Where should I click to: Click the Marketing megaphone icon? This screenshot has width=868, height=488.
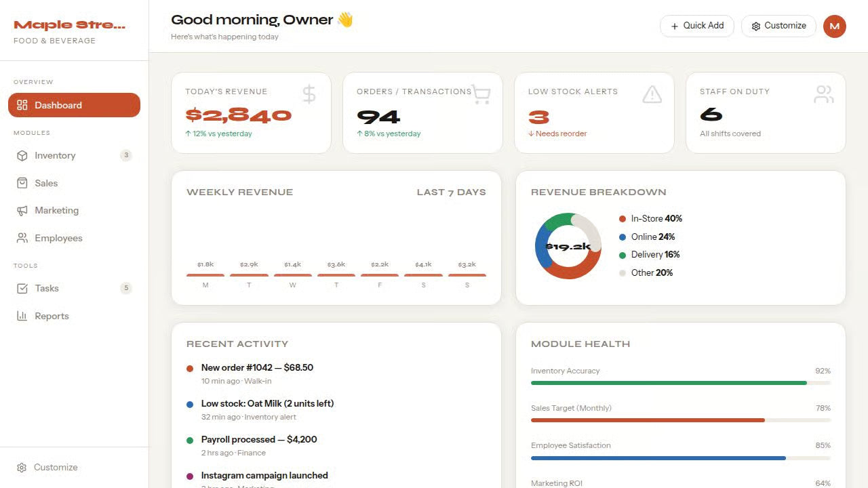click(x=21, y=210)
